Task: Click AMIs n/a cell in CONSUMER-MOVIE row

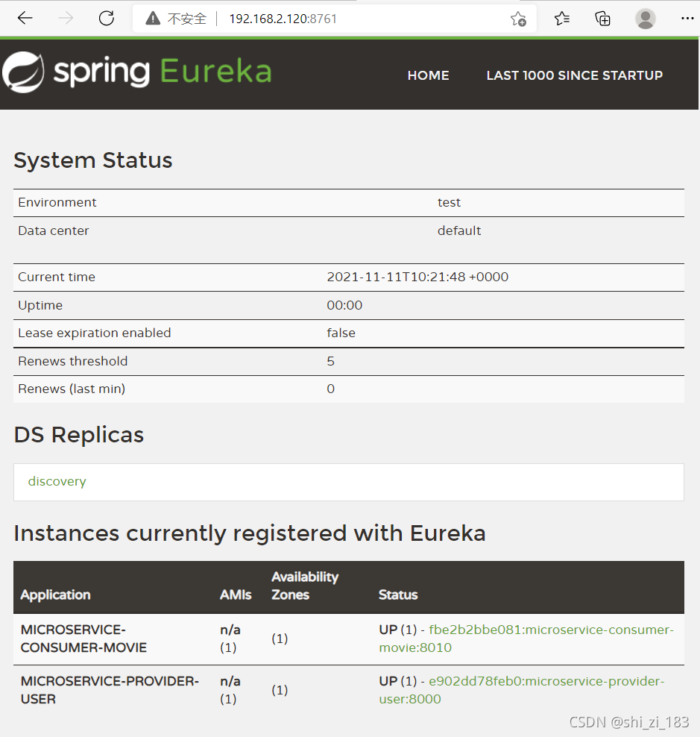Action: tap(230, 639)
